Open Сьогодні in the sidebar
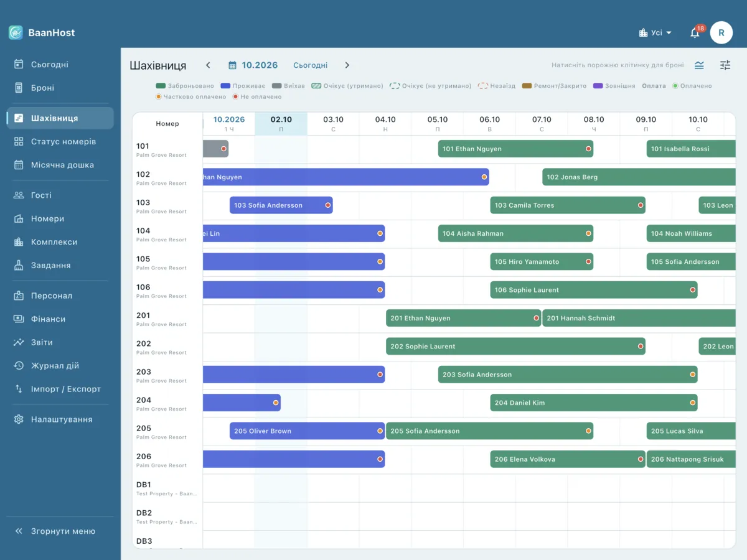The image size is (747, 560). pyautogui.click(x=60, y=64)
